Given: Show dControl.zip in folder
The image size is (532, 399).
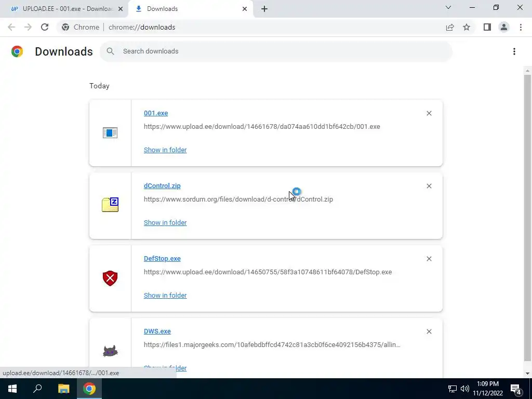Looking at the screenshot, I should (165, 222).
